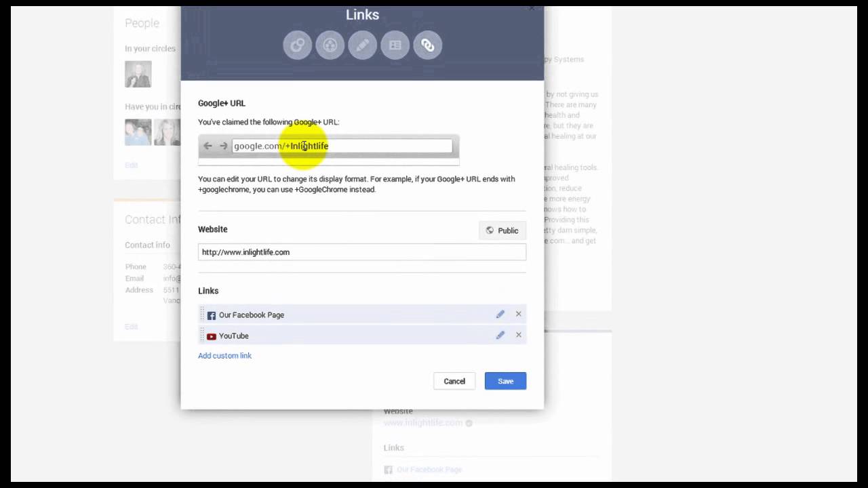The height and width of the screenshot is (488, 868).
Task: Close the Links dialog with the X
Action: point(532,8)
